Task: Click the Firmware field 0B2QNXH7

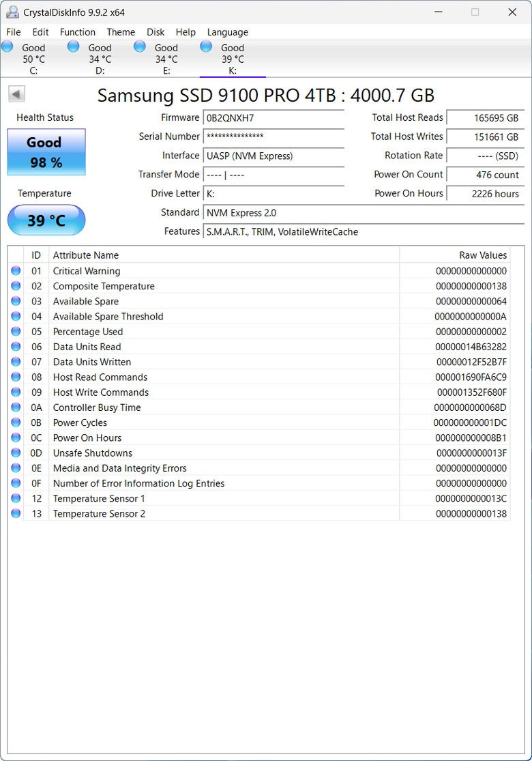Action: pyautogui.click(x=274, y=118)
